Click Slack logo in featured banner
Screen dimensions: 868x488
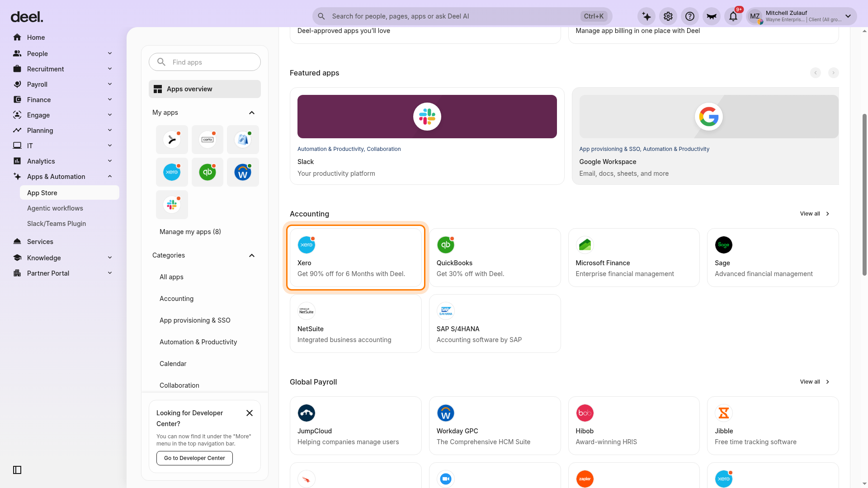[x=427, y=117]
